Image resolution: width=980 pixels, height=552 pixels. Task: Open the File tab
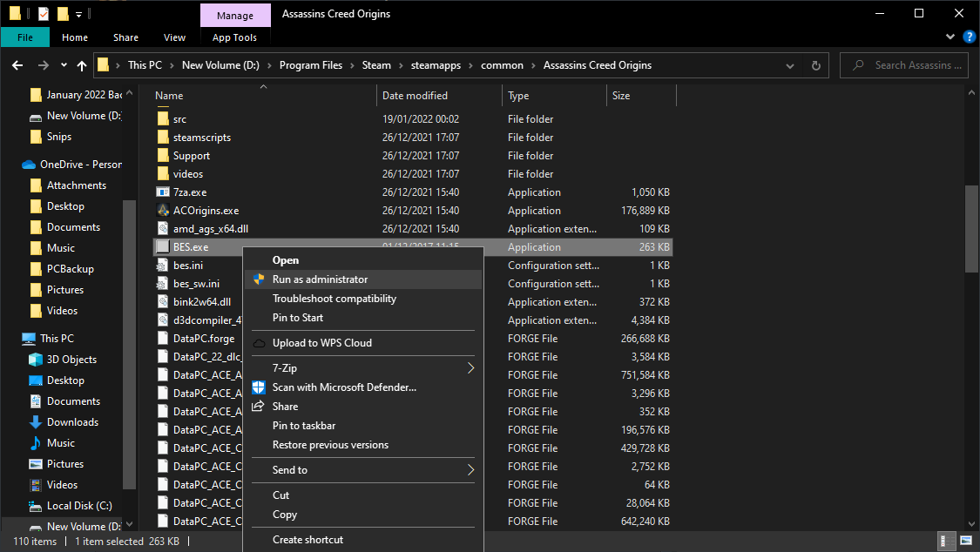pos(25,37)
